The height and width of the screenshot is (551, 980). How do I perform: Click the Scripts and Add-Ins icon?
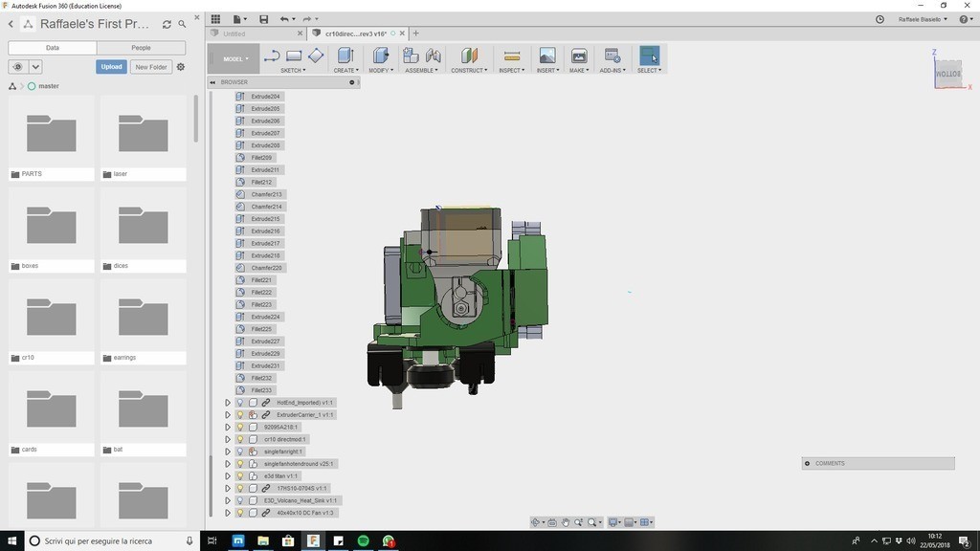pos(612,55)
